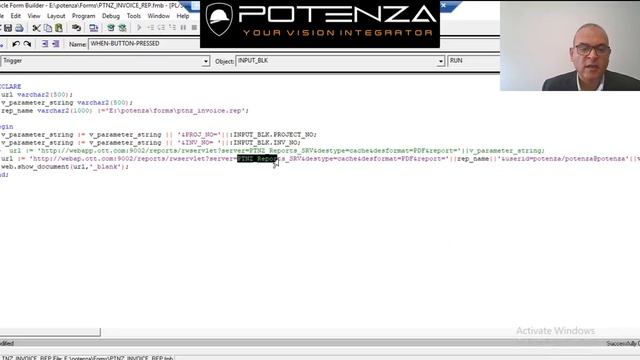Click the Save (floppy disk) toolbar icon
The height and width of the screenshot is (360, 640).
pos(8,28)
